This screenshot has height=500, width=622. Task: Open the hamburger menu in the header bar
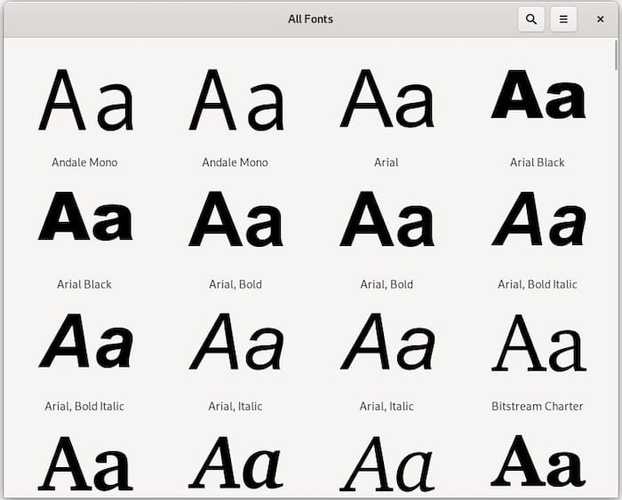coord(563,19)
